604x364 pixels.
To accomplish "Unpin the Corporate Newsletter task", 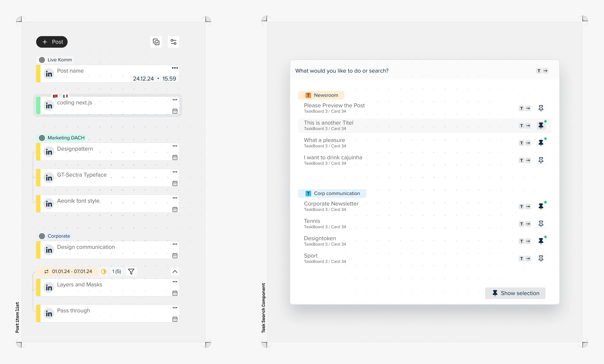I will coord(541,206).
